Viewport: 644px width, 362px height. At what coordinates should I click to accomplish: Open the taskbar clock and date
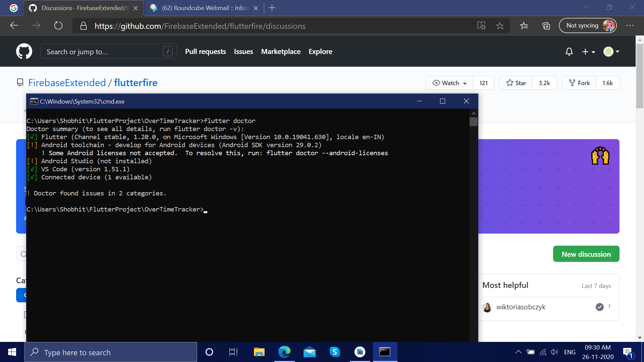tap(598, 352)
